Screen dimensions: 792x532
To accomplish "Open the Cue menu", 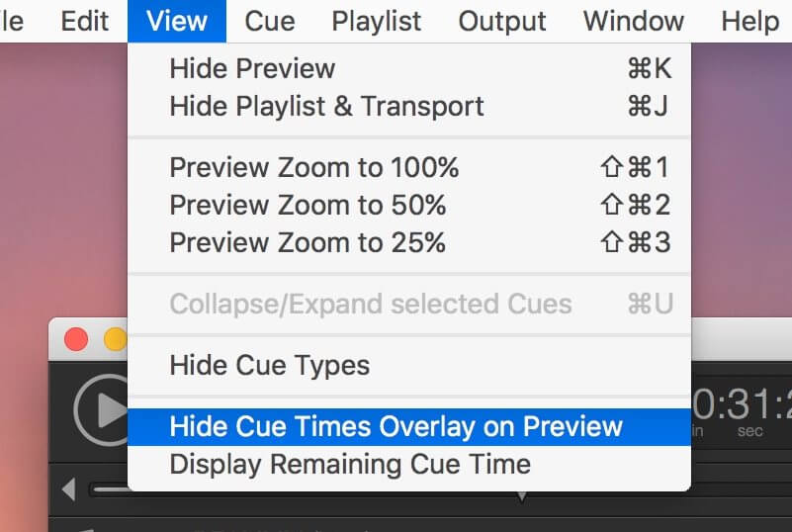I will click(270, 21).
